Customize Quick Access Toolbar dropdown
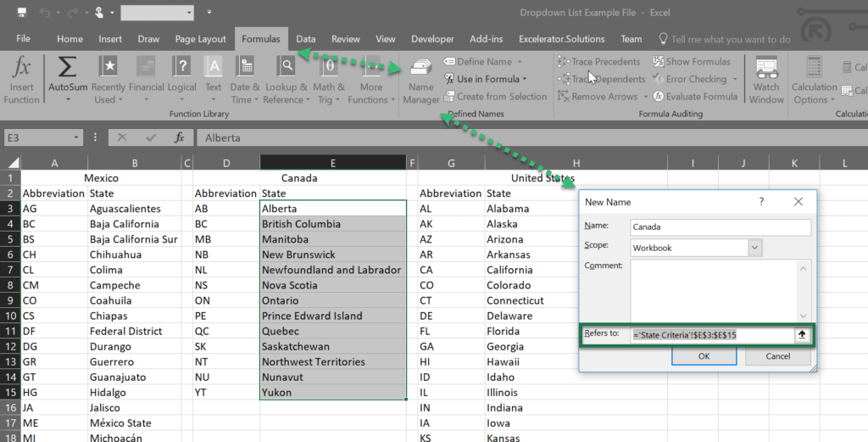 [x=209, y=12]
